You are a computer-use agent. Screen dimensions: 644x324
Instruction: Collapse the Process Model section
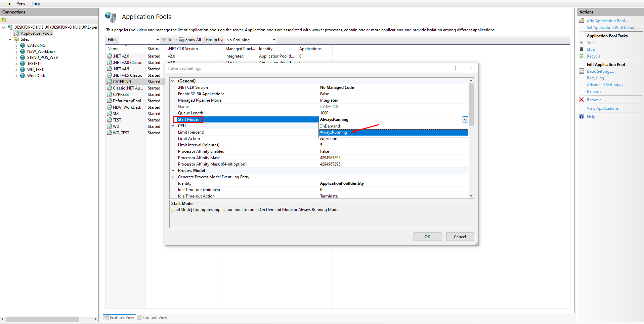pos(173,171)
